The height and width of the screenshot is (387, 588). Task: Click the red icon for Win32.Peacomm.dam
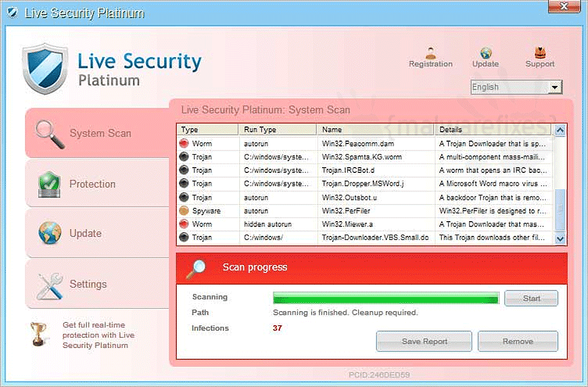(183, 144)
